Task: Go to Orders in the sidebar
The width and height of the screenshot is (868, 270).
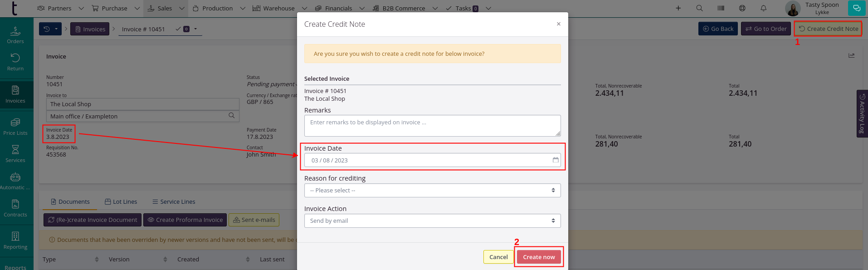Action: (15, 35)
